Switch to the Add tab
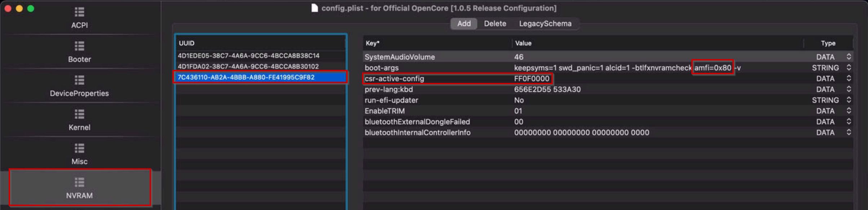The height and width of the screenshot is (210, 868). (x=464, y=24)
